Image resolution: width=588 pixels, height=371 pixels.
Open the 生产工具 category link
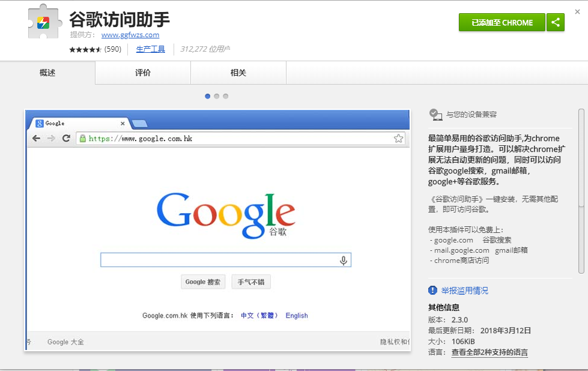[x=150, y=49]
